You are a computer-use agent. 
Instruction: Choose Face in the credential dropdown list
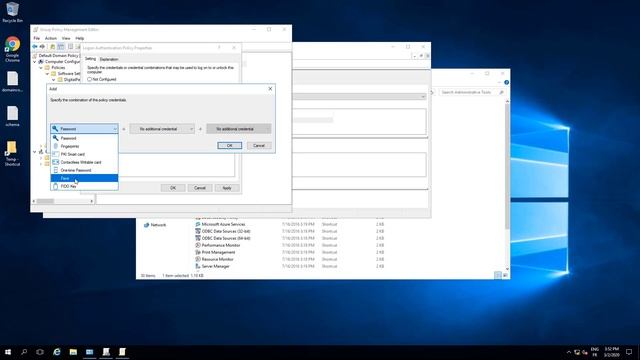[84, 178]
